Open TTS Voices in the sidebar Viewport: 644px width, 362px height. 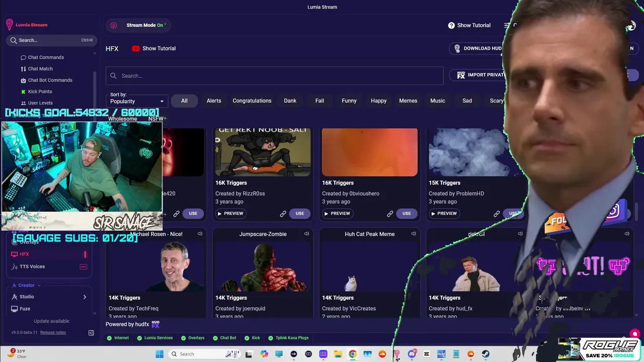pos(49,266)
